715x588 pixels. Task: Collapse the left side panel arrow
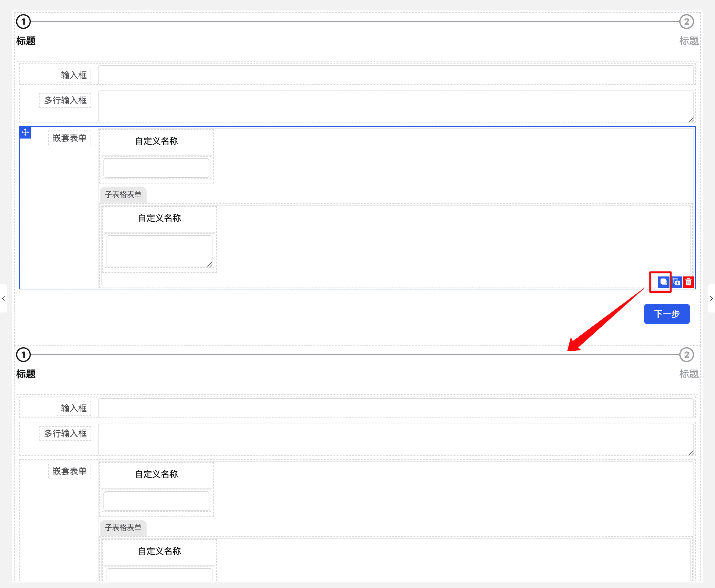(x=3, y=298)
